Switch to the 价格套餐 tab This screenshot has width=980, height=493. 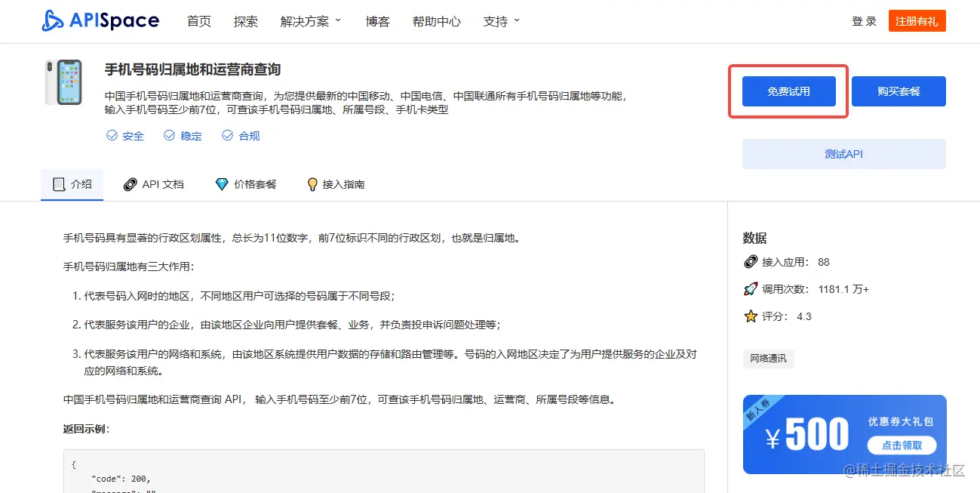246,184
